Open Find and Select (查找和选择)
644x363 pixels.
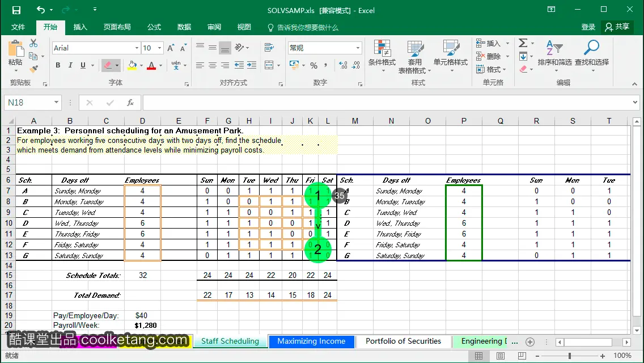[591, 57]
